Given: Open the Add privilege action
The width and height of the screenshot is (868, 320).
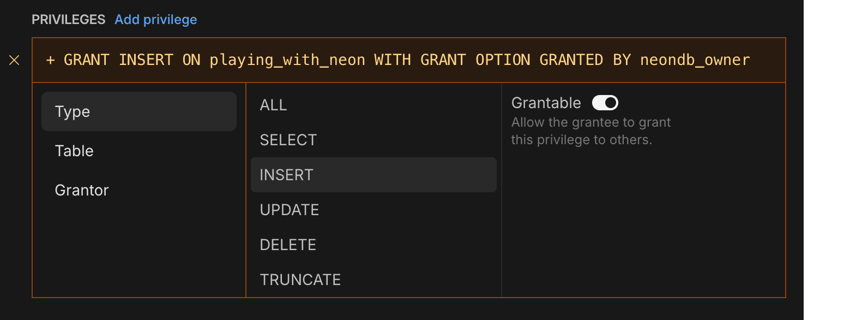Looking at the screenshot, I should pos(155,19).
